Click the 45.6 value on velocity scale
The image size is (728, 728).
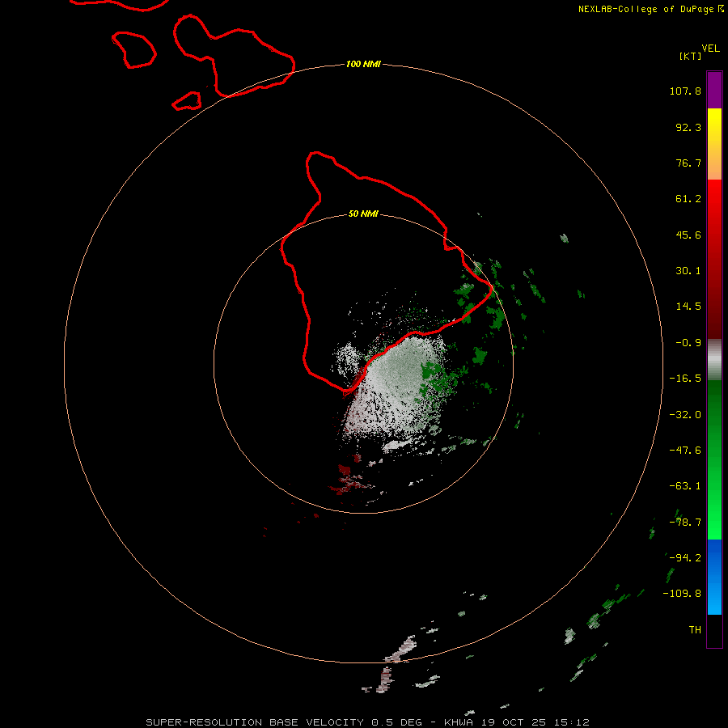688,235
